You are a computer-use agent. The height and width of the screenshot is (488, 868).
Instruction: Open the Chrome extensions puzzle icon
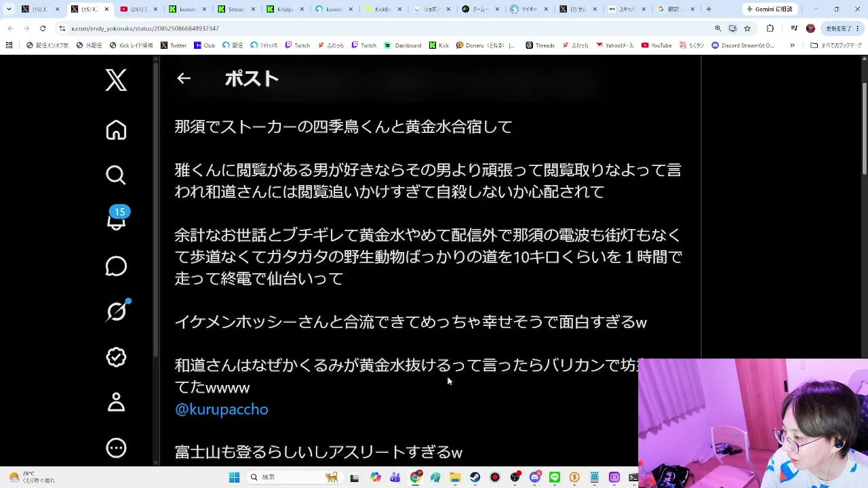770,28
